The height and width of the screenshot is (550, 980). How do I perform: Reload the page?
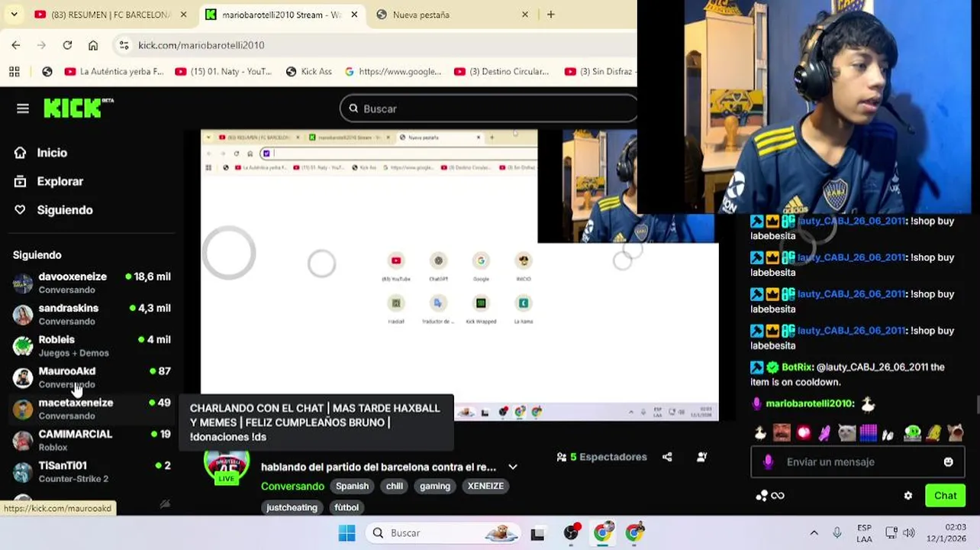click(x=67, y=45)
